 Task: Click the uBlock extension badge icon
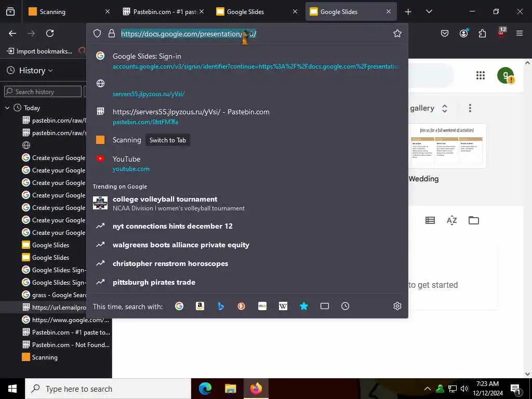501,33
